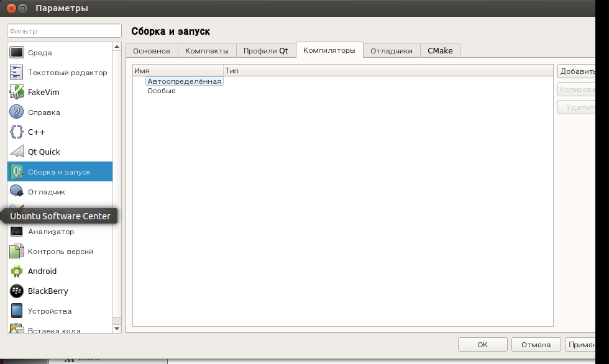Click the Добавить button
This screenshot has width=609, height=364.
click(577, 71)
